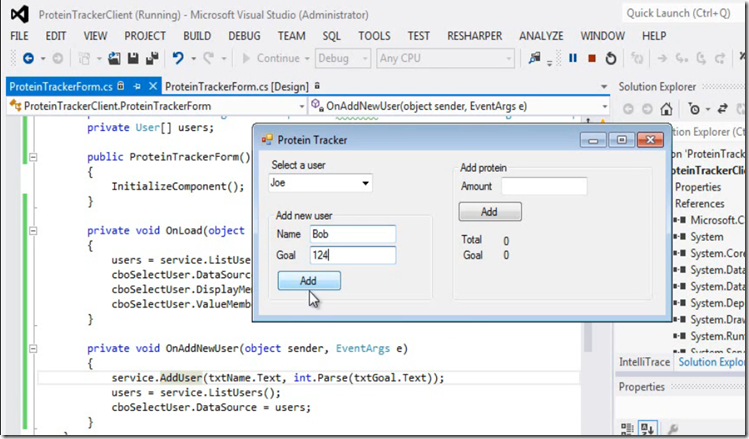Click the Properties alphabetical sort icon

647,428
